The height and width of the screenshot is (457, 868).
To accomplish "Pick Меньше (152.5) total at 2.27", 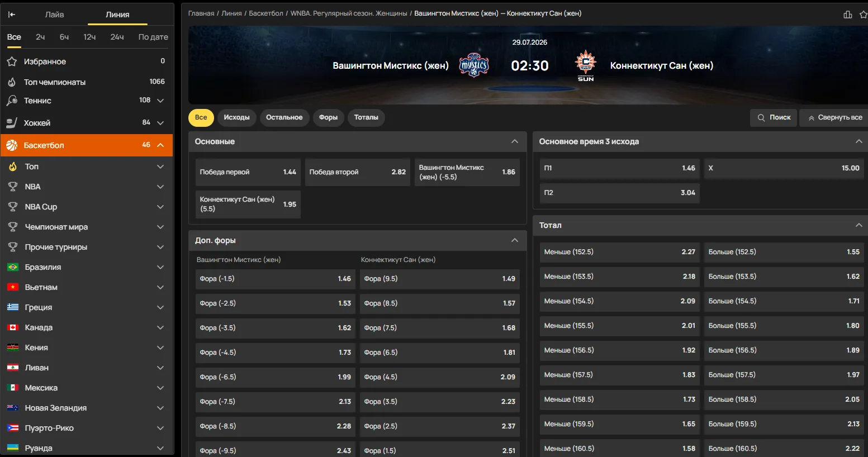I will point(620,252).
